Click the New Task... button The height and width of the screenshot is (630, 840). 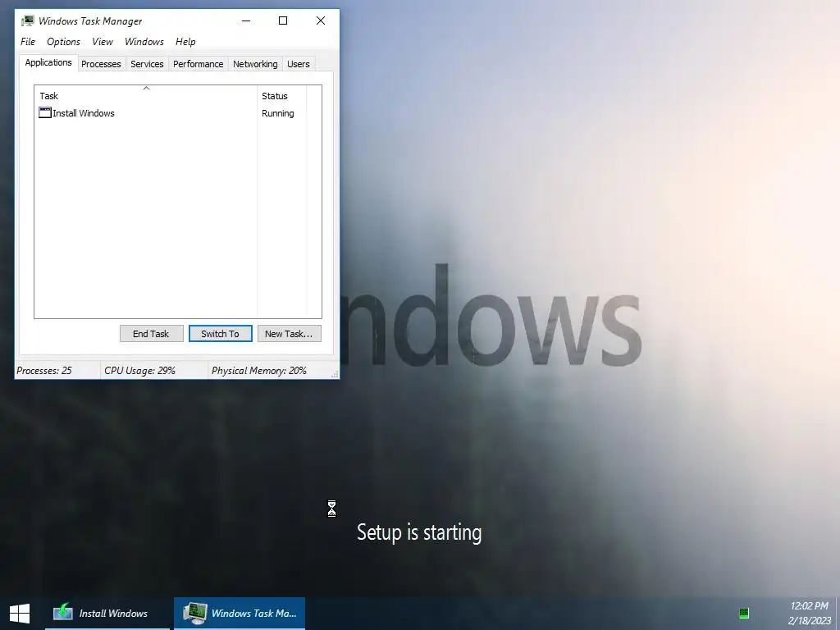[290, 334]
